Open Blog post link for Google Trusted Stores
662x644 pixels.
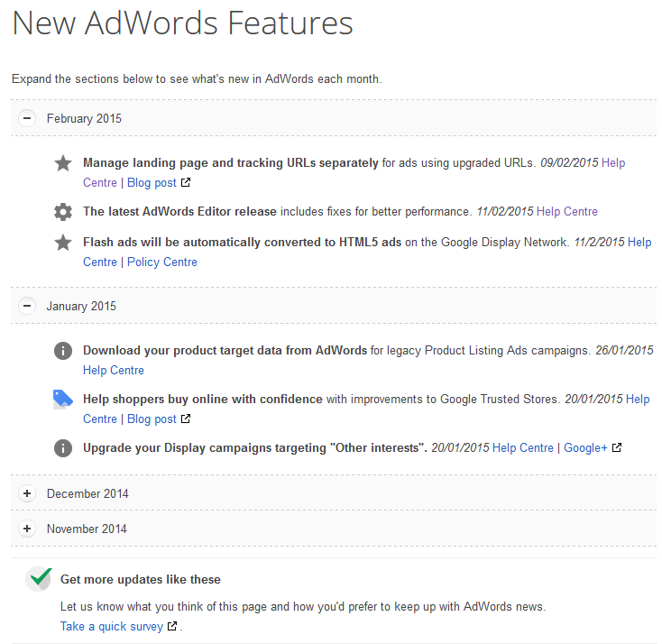[152, 419]
